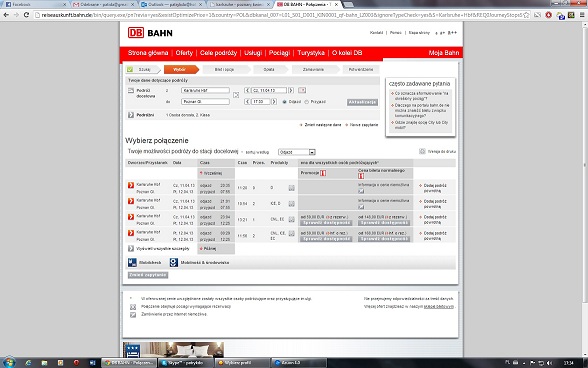
Task: Go to the previous date arrow
Action: pyautogui.click(x=247, y=90)
